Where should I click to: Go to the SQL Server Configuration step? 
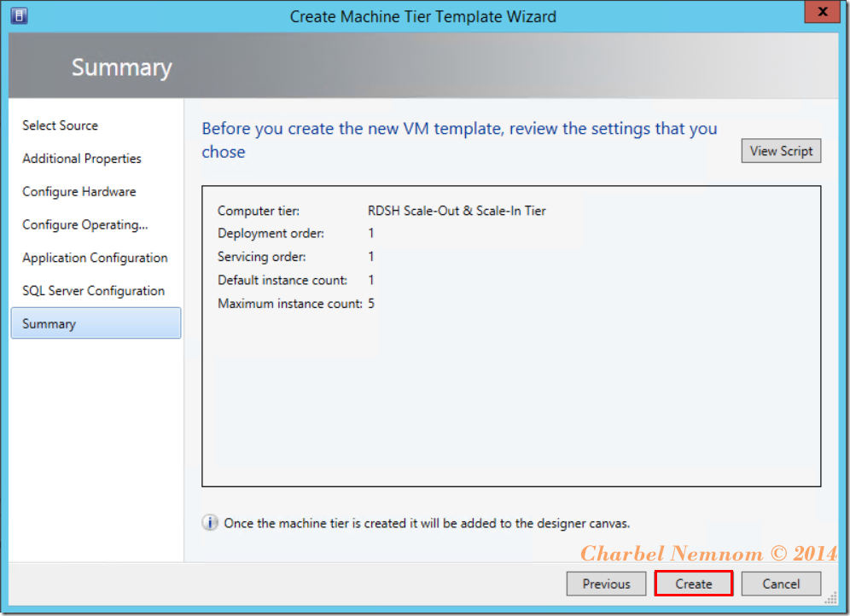coord(93,291)
